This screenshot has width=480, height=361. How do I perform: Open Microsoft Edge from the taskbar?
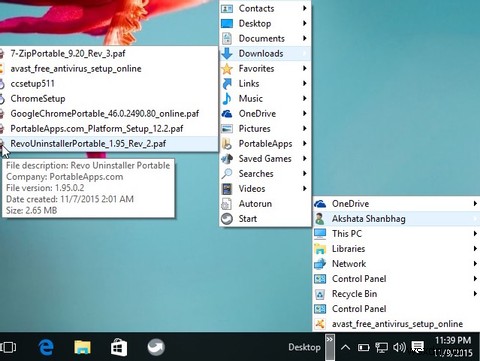coord(46,347)
